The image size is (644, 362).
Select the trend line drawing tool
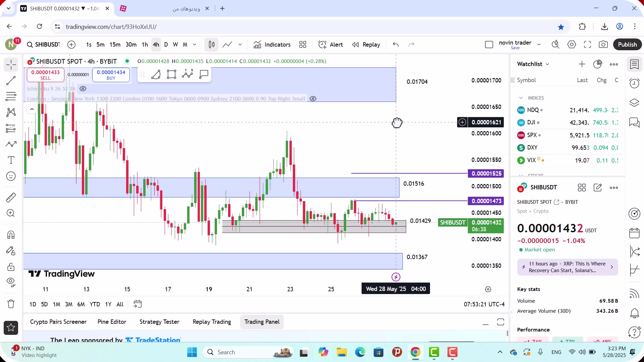click(11, 80)
